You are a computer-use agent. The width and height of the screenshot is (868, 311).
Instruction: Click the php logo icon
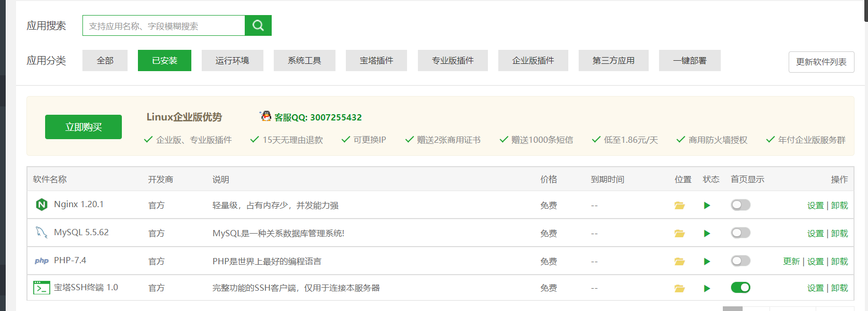[41, 261]
